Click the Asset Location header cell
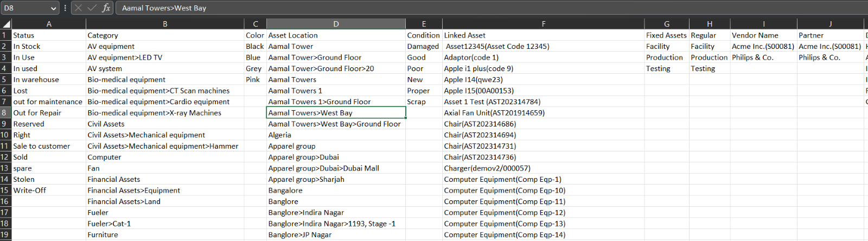Screen dimensions: 868x241 336,35
